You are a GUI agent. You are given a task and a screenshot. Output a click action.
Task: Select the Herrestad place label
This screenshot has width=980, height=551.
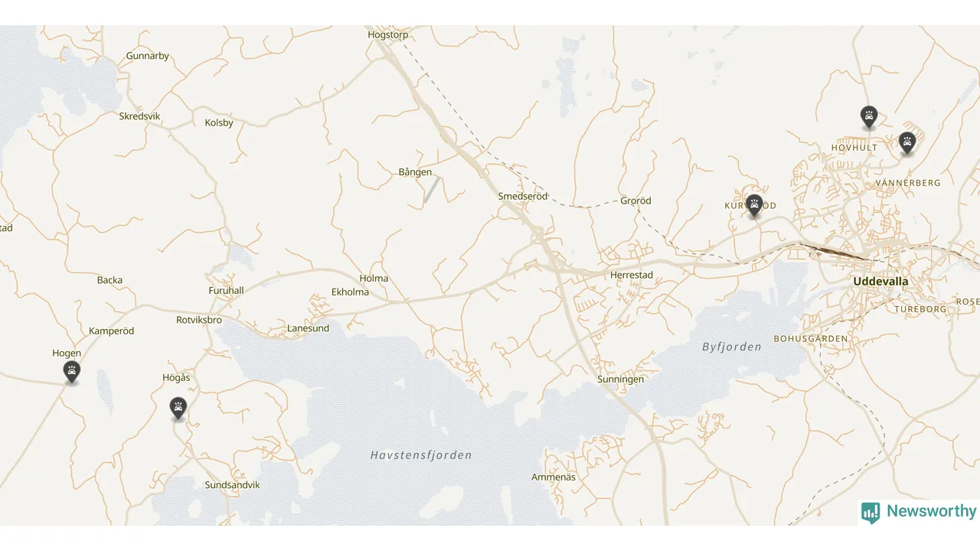pos(632,275)
